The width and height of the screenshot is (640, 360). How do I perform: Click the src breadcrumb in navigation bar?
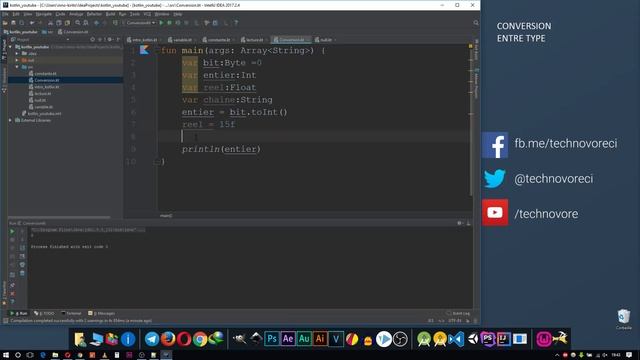pos(48,32)
